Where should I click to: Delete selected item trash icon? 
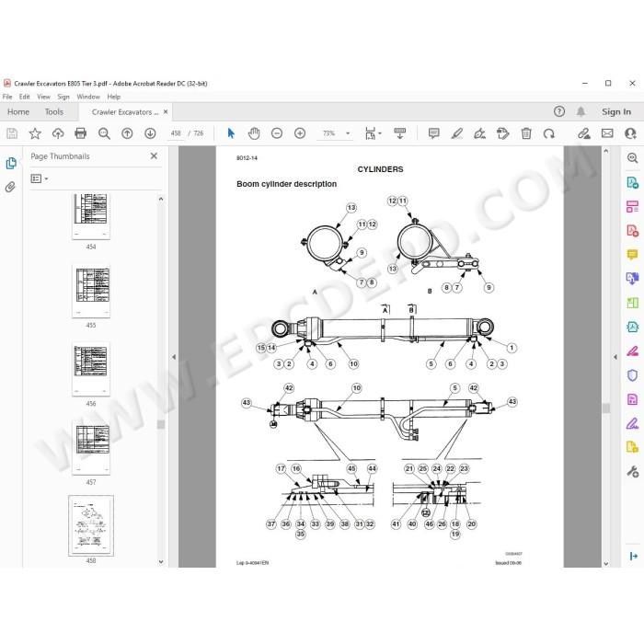[x=526, y=133]
